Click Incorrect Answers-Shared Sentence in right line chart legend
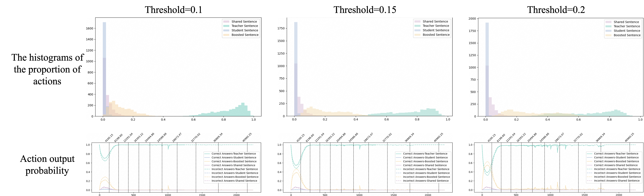The height and width of the screenshot is (196, 644). click(x=617, y=181)
